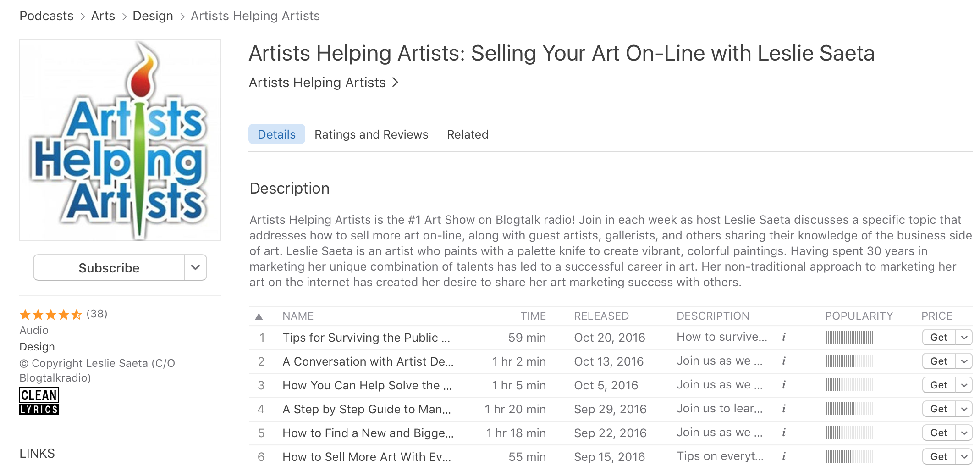Click the star rating with 38 reviews

[x=51, y=315]
